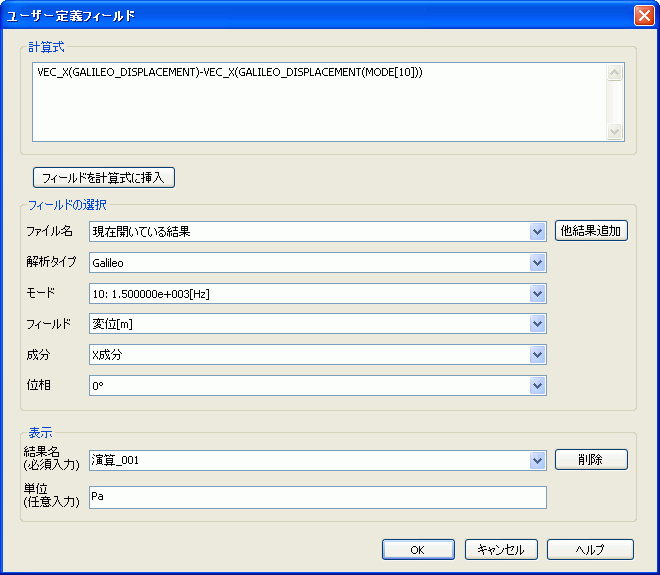Open the ファイル名 dropdown list
The height and width of the screenshot is (575, 660).
538,232
